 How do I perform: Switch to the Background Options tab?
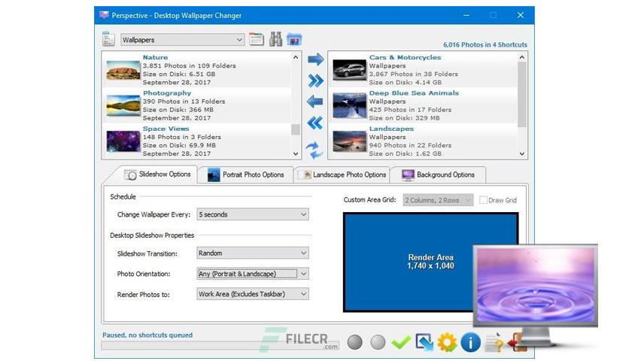click(438, 174)
